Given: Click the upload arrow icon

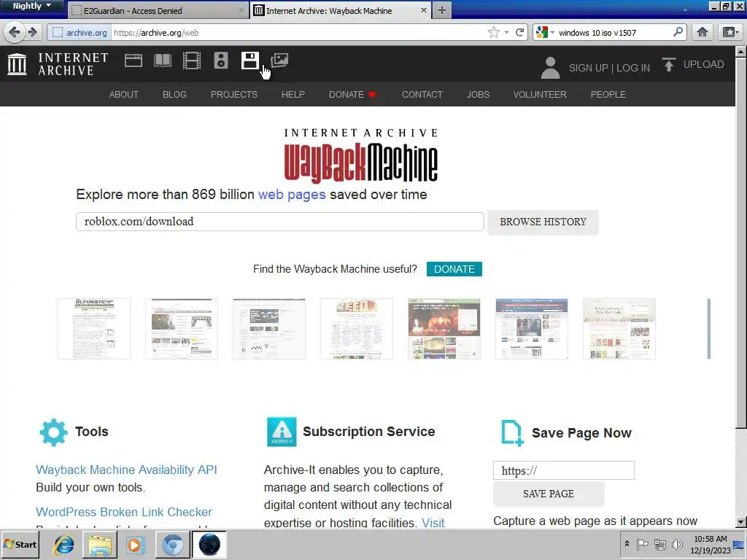Looking at the screenshot, I should [x=668, y=64].
